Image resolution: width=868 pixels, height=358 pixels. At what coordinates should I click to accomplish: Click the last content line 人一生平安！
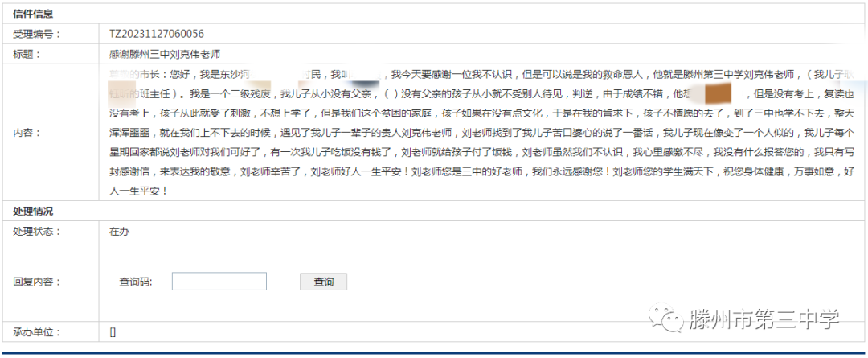click(x=140, y=191)
